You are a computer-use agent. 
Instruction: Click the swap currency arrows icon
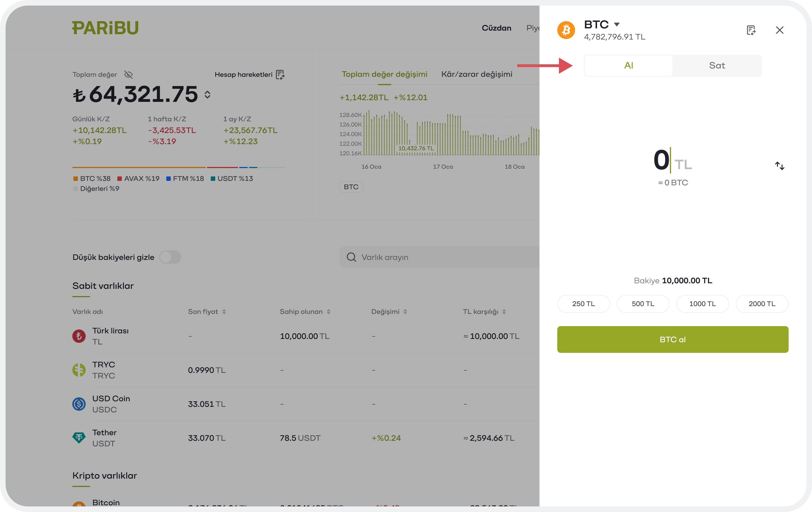(779, 166)
